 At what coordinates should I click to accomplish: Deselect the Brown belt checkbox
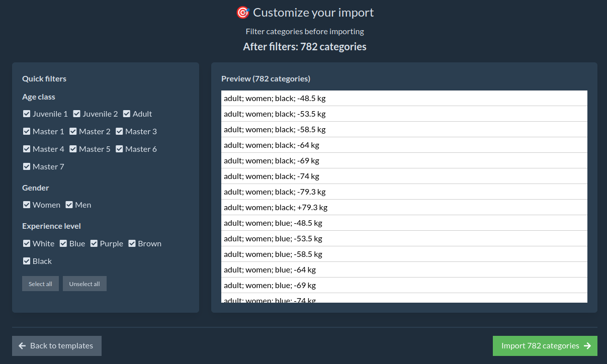(x=132, y=244)
